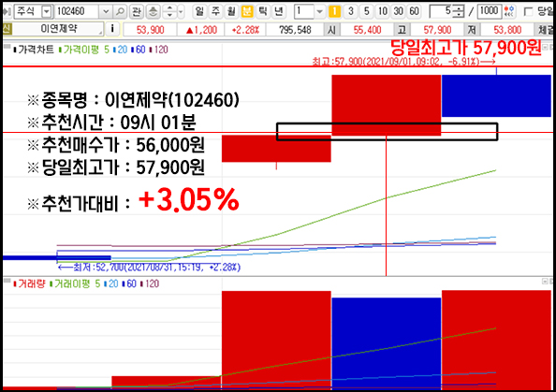Switch to the 주 weekly chart tab
This screenshot has height=392, width=556.
[215, 11]
